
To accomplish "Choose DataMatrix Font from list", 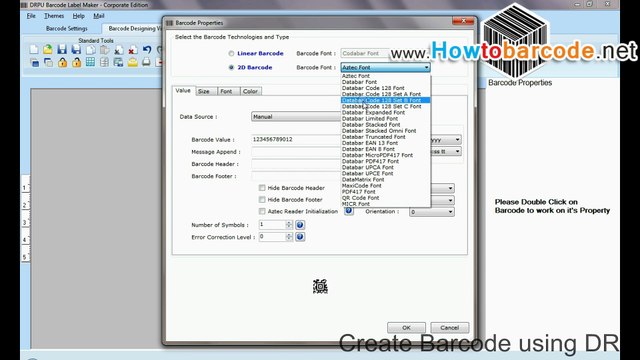I will click(x=386, y=179).
